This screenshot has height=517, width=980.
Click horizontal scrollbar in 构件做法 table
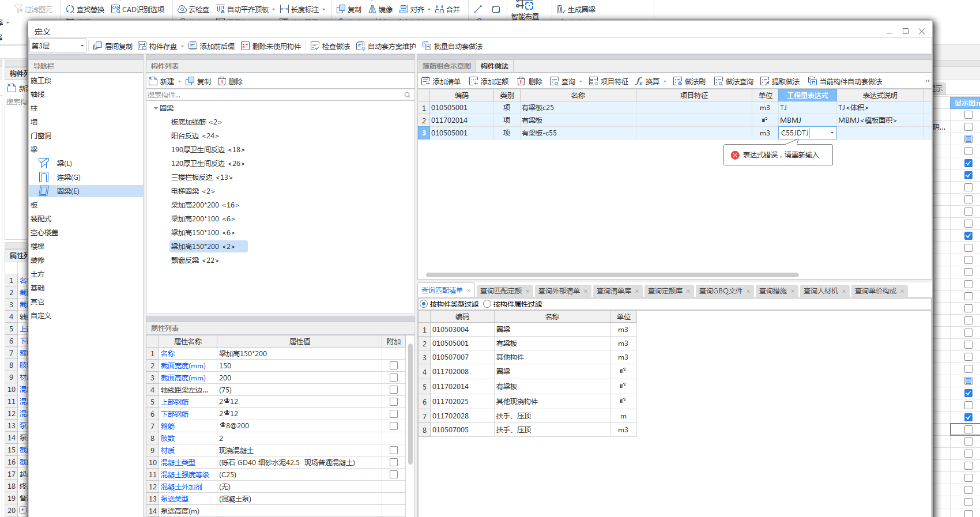tap(612, 275)
